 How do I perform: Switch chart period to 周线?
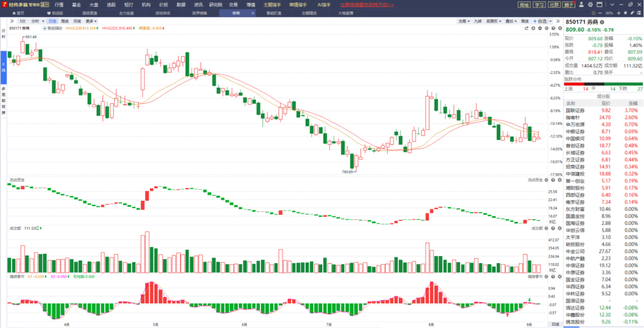pyautogui.click(x=65, y=21)
